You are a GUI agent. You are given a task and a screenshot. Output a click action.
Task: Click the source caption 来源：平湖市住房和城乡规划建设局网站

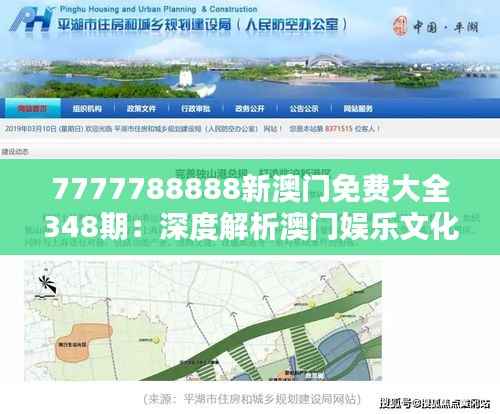252,399
